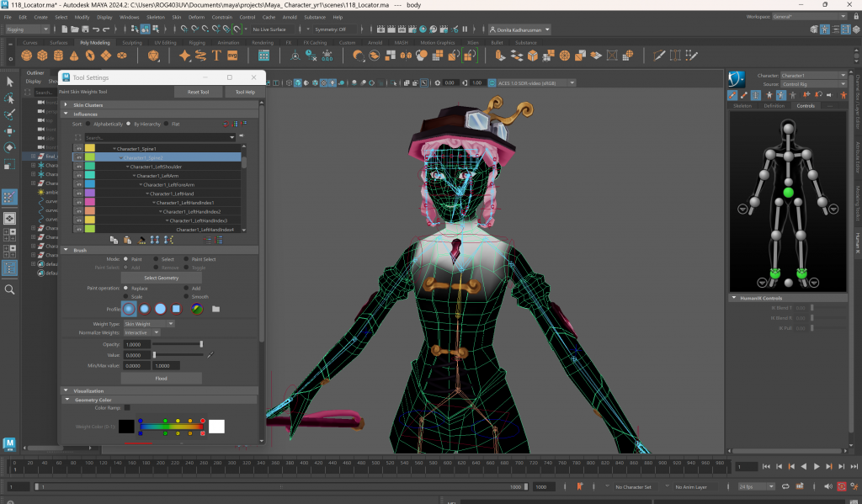Click the Open Scene folder icon
The height and width of the screenshot is (504, 862).
[75, 29]
